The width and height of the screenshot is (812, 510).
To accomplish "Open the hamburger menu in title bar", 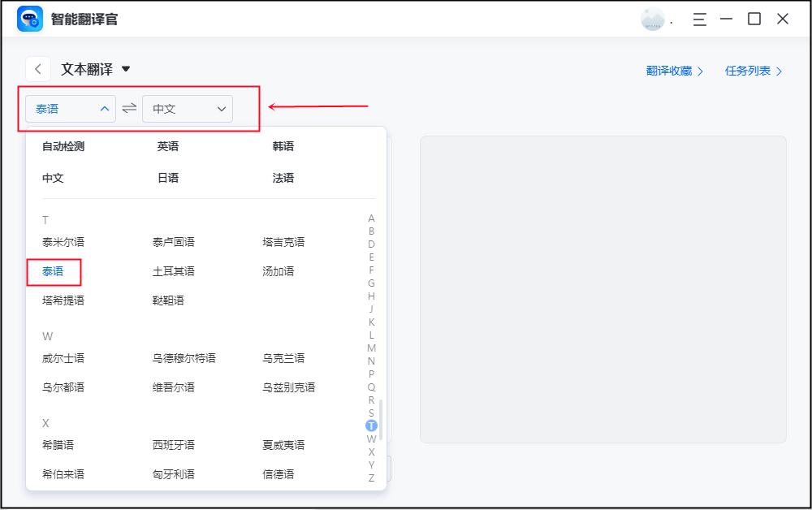I will pyautogui.click(x=699, y=19).
